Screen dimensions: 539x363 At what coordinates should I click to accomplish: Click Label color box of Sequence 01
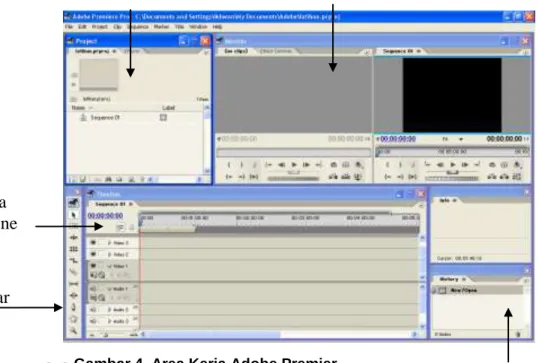click(163, 118)
